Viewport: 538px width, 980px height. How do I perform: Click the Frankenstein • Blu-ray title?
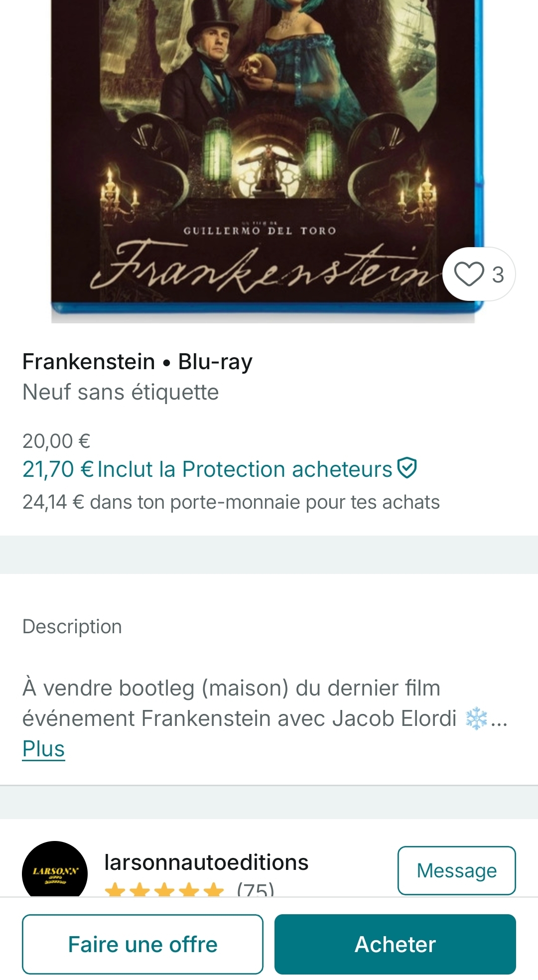pos(137,362)
